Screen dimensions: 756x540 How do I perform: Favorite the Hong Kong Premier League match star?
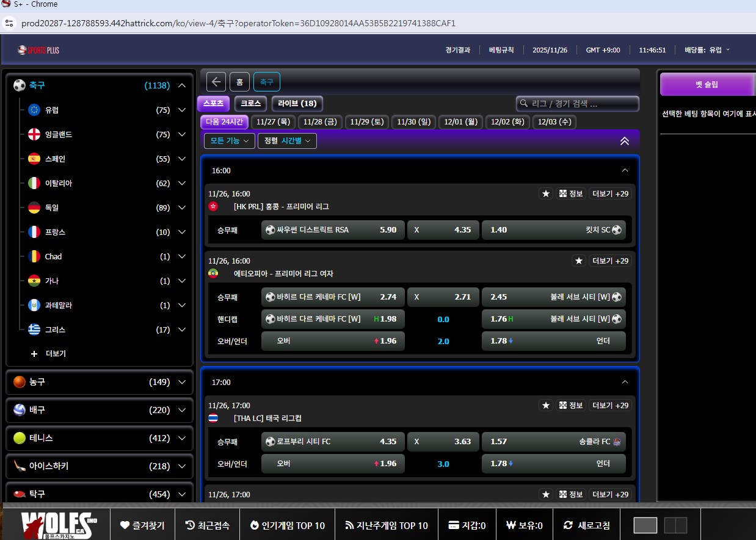click(x=546, y=193)
